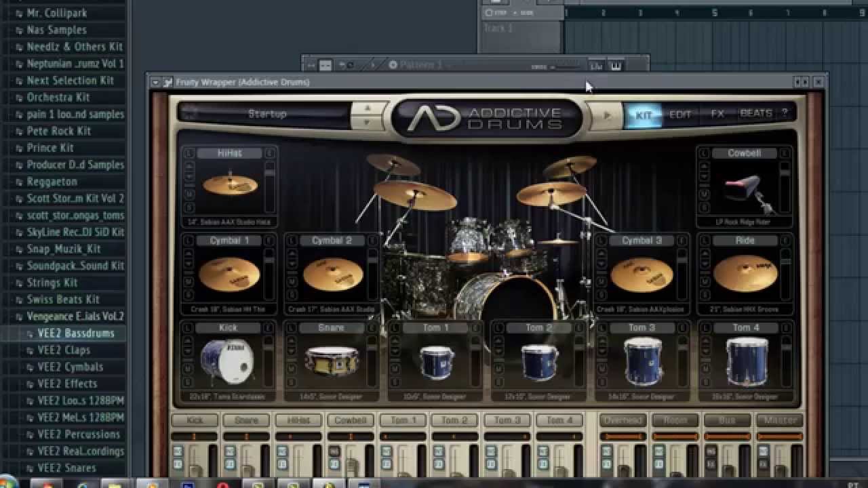Collapse Vengeance Essentials Vol.2 folder
The image size is (868, 488).
75,316
